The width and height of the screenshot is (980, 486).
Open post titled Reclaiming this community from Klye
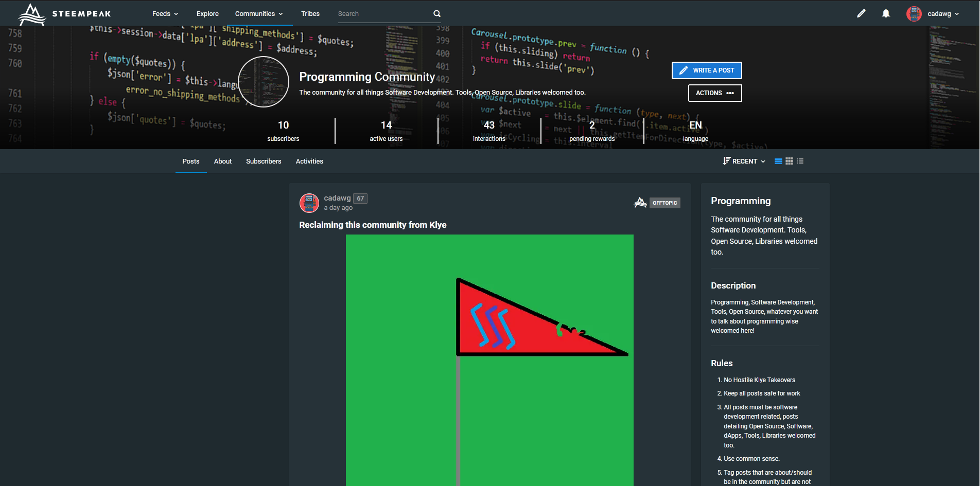373,225
